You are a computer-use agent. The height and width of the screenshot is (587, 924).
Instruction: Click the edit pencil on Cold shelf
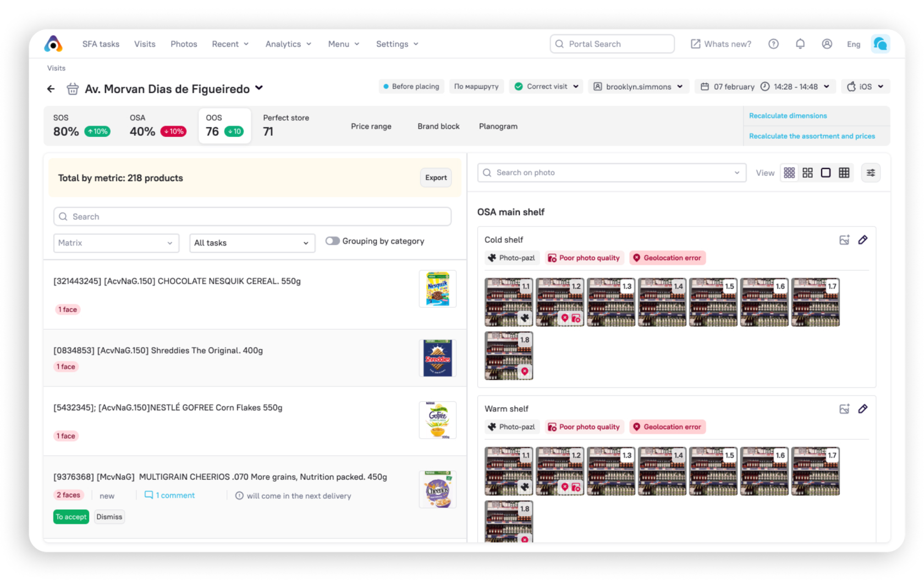[862, 240]
